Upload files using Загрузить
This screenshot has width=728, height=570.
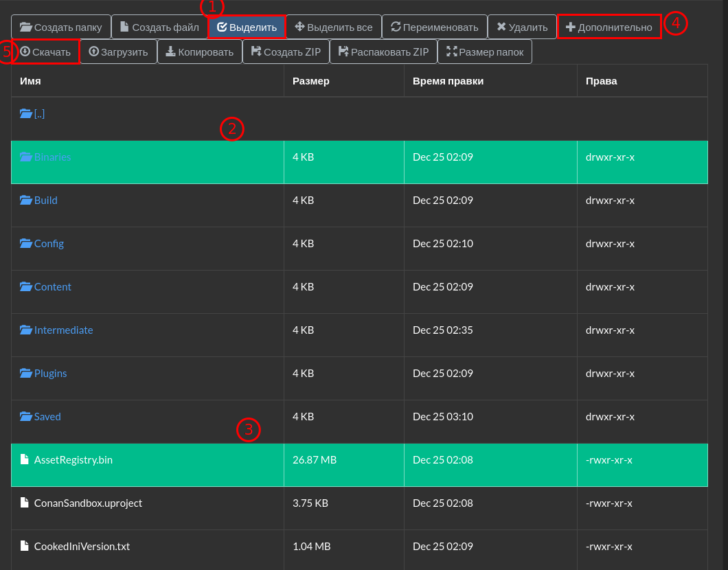(x=118, y=52)
